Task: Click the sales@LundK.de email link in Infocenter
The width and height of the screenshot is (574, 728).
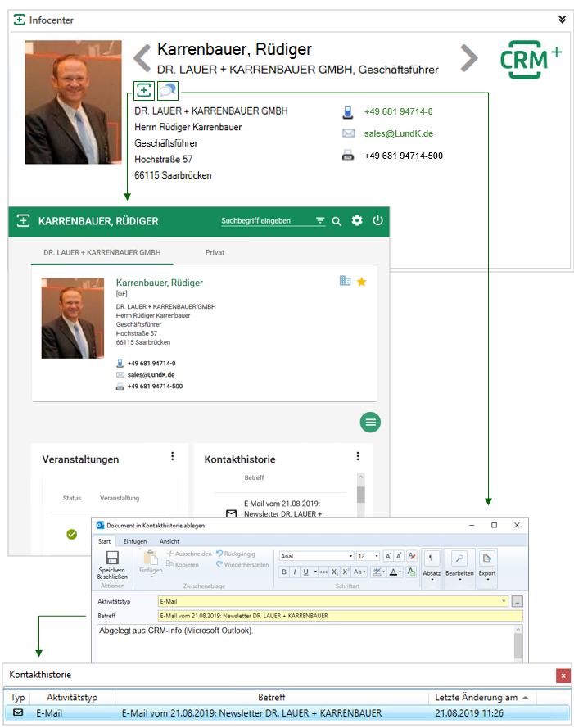Action: pyautogui.click(x=399, y=133)
